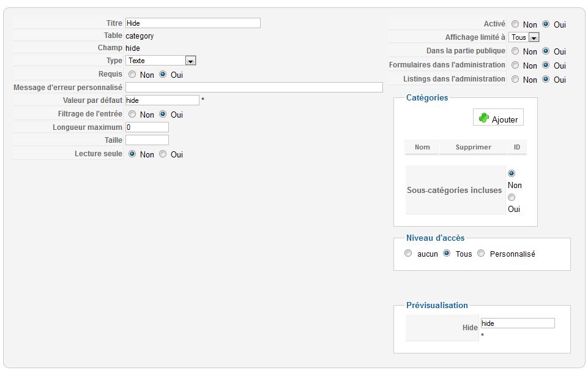
Task: Click the Hide preview text field
Action: point(518,323)
